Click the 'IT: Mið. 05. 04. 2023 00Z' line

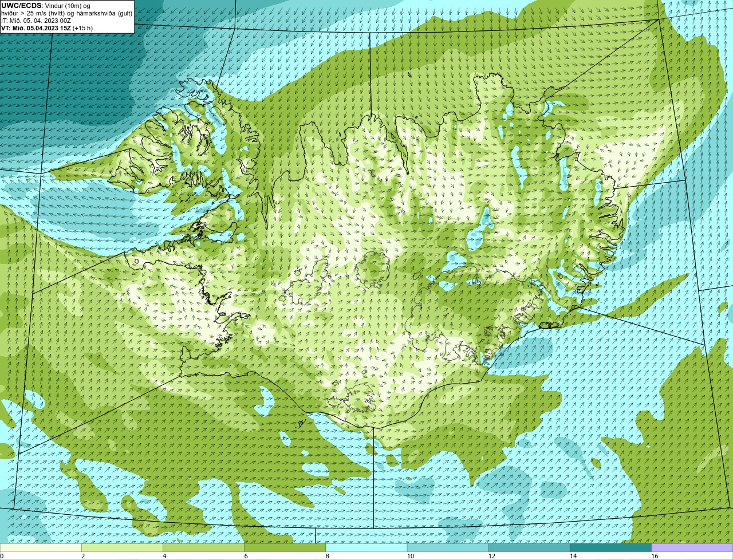point(36,21)
